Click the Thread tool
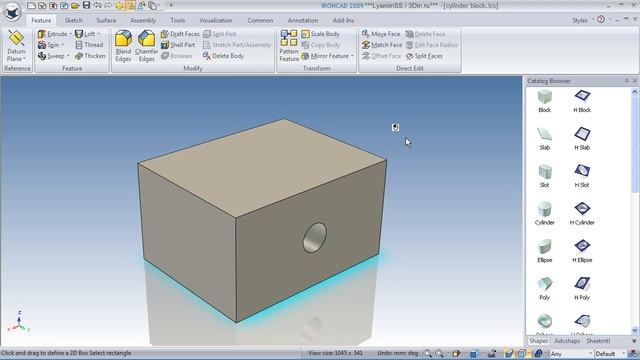Screen dimensions: 640x360 tap(89, 45)
